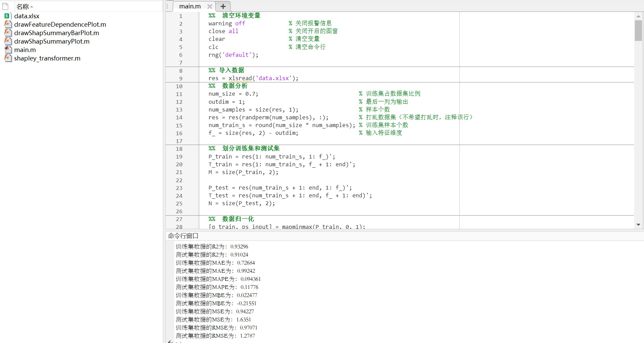Image resolution: width=644 pixels, height=343 pixels.
Task: Click the shapley_transformer.m file icon
Action: coord(8,58)
